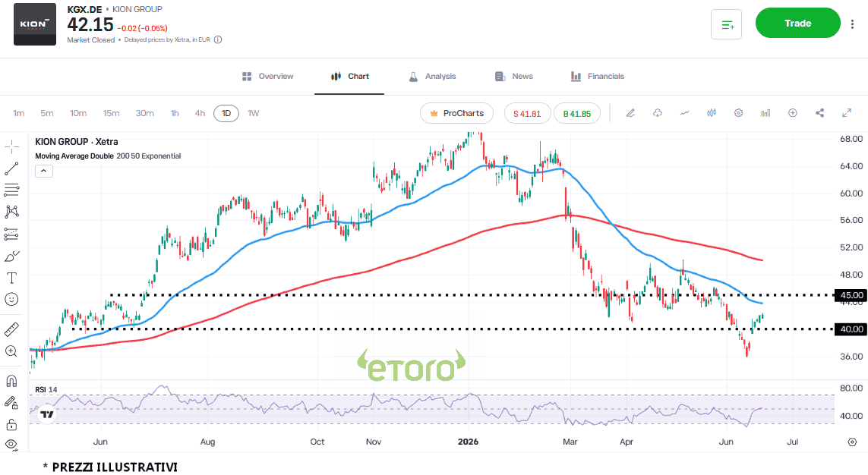
Task: Open the line chart comparison icon
Action: (x=685, y=113)
